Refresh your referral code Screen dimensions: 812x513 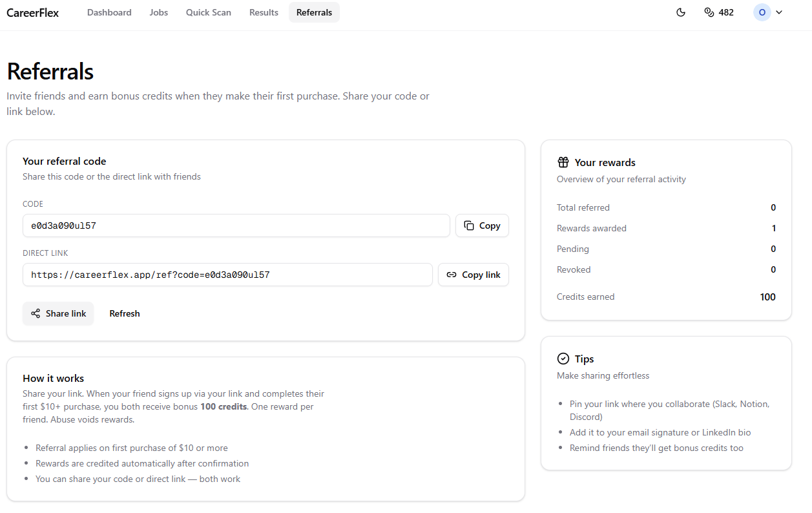point(124,313)
